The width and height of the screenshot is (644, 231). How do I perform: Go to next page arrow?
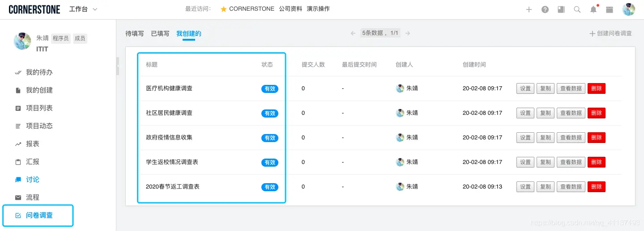(408, 33)
